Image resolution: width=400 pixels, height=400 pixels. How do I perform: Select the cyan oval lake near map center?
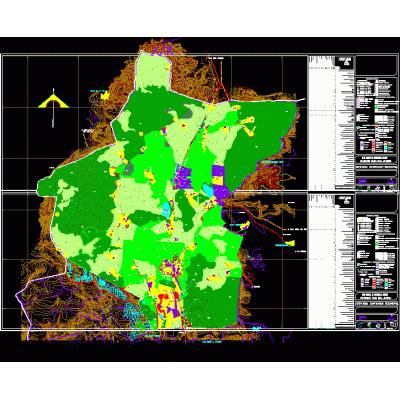208,190
